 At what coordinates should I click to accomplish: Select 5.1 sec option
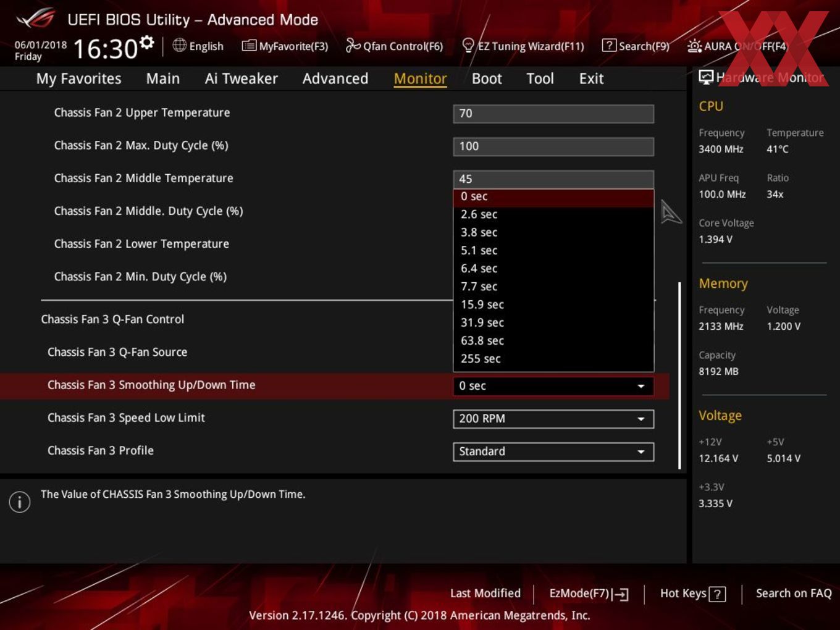(x=553, y=250)
